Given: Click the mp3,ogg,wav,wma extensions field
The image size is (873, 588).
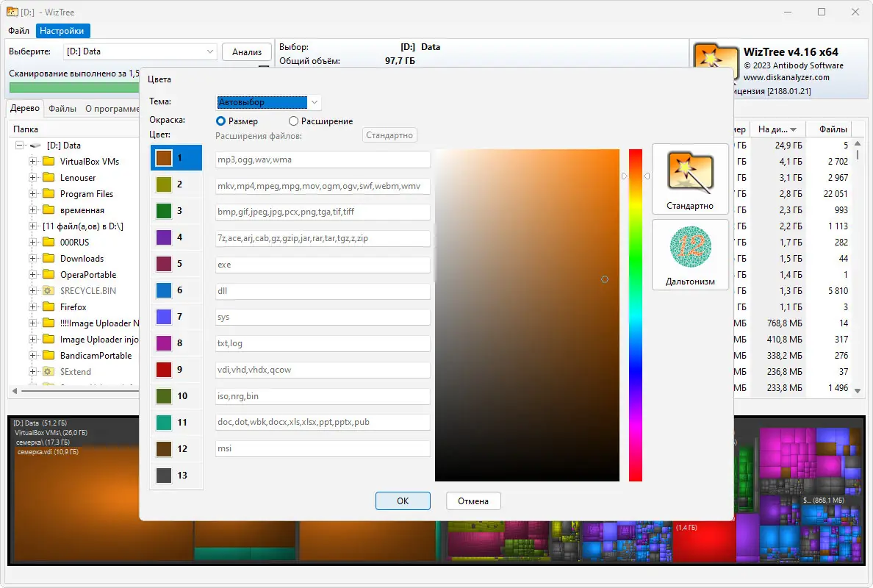Looking at the screenshot, I should 323,159.
